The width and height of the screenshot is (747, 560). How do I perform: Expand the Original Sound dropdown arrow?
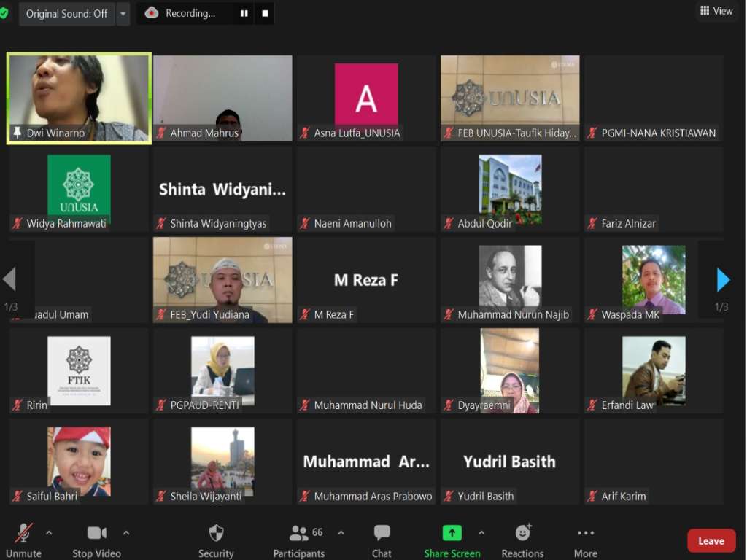(x=123, y=13)
